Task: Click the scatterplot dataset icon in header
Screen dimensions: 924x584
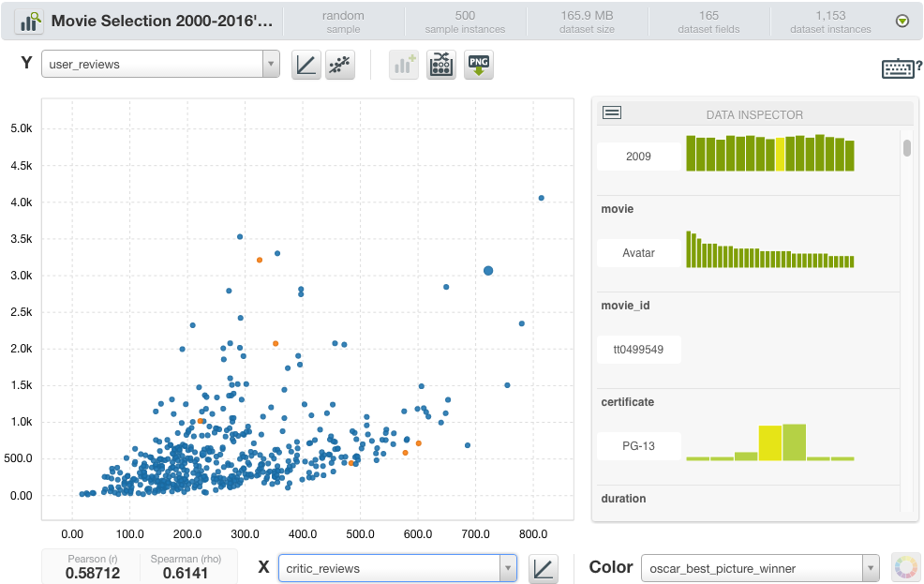Action: (28, 20)
